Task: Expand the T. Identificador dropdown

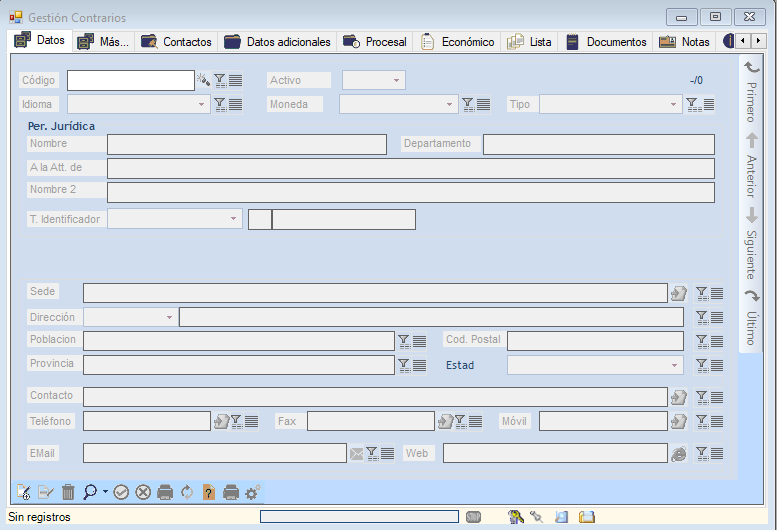Action: (234, 218)
